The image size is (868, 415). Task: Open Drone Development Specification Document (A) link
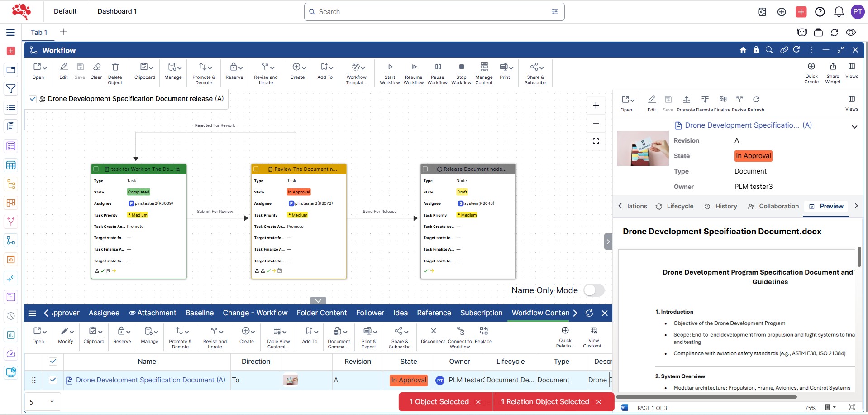[x=150, y=380]
